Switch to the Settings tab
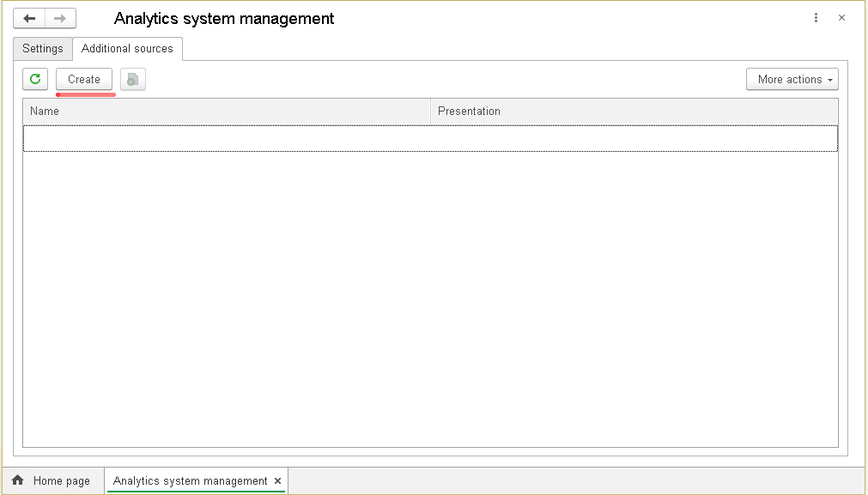The height and width of the screenshot is (495, 868). coord(43,49)
